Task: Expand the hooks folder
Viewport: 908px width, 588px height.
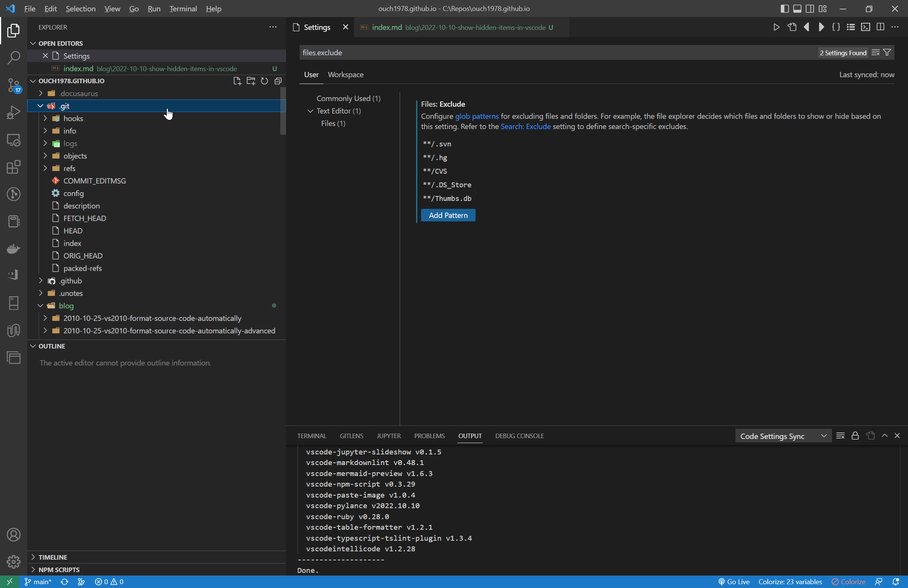Action: tap(45, 118)
